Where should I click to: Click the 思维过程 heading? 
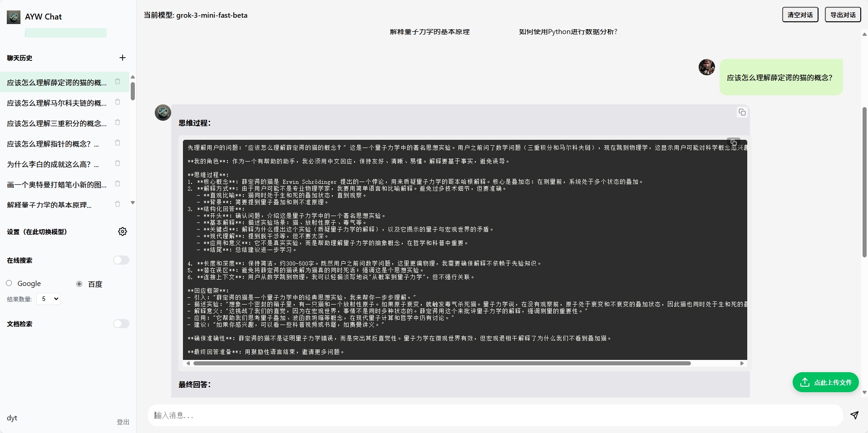pyautogui.click(x=195, y=123)
